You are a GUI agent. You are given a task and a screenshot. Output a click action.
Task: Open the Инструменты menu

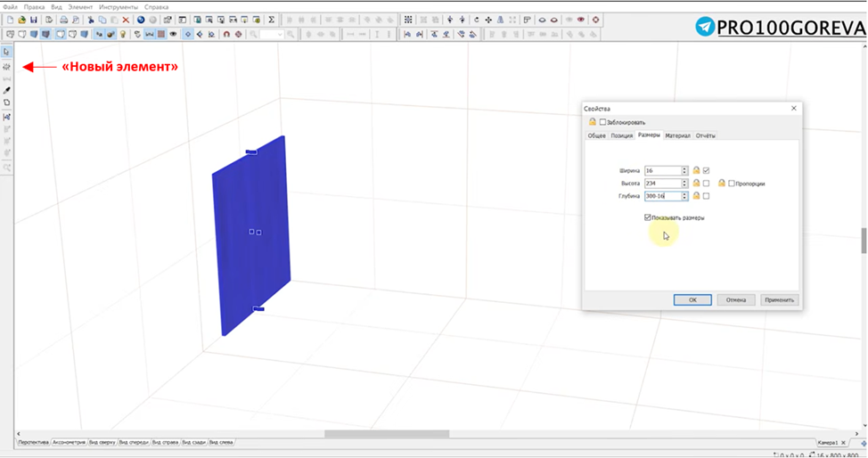point(119,7)
